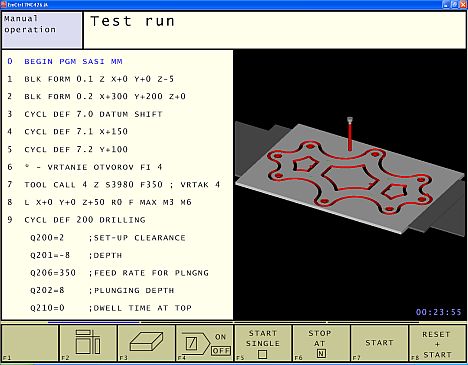Viewport: 468px width, 365px height.
Task: Click the F2 split-screen layout soft key
Action: (88, 343)
